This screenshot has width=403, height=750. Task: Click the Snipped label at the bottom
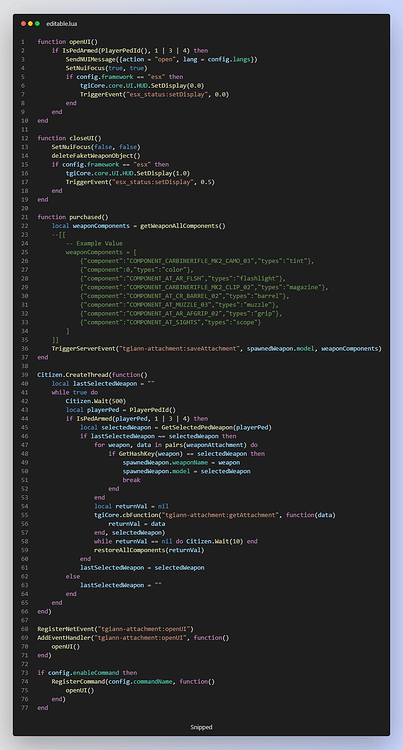pos(201,727)
